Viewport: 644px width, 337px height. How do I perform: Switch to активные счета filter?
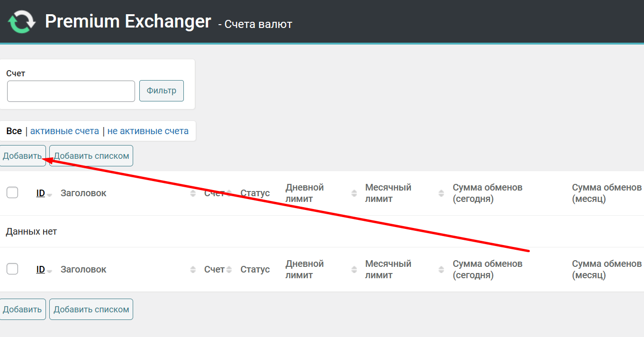tap(64, 131)
